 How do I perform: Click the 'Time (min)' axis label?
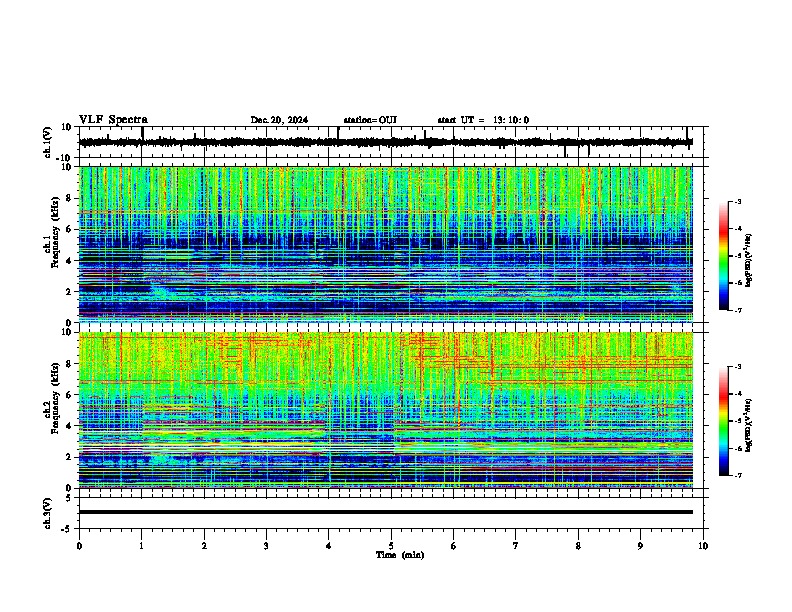400,555
